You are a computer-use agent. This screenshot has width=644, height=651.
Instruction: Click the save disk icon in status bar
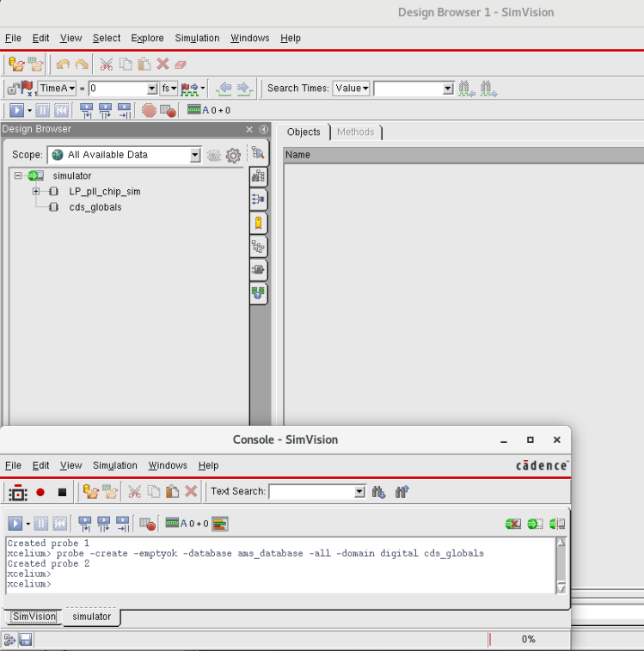[x=25, y=639]
